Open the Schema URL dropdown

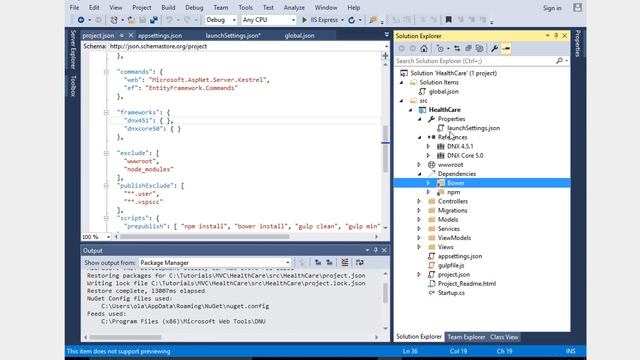pyautogui.click(x=387, y=46)
